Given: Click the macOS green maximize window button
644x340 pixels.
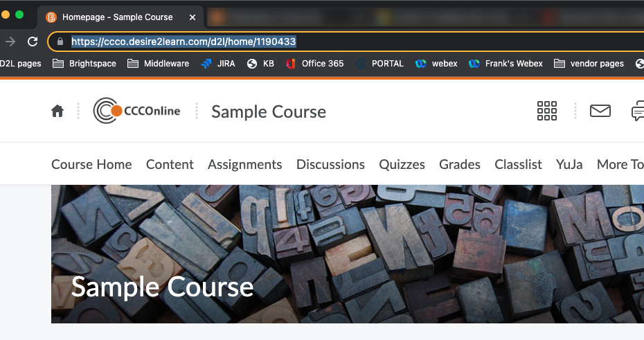Looking at the screenshot, I should point(19,15).
